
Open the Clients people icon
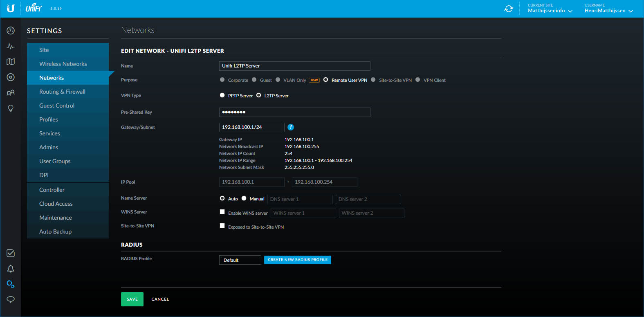click(x=11, y=93)
